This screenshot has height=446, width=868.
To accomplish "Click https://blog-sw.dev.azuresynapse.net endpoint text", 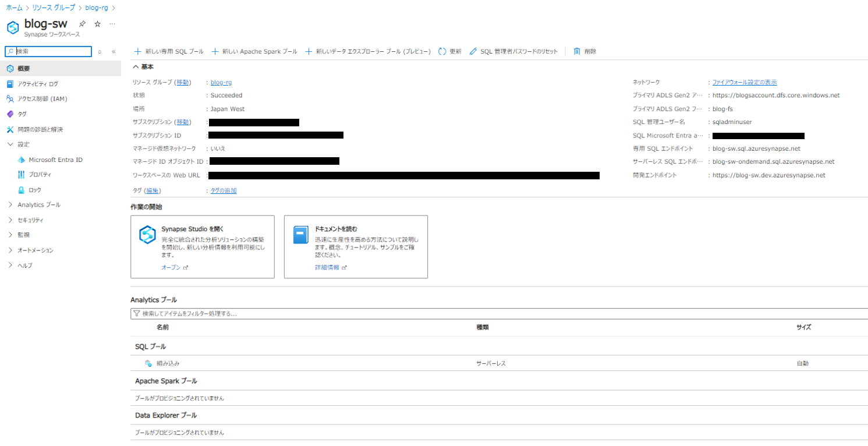I will tap(769, 175).
